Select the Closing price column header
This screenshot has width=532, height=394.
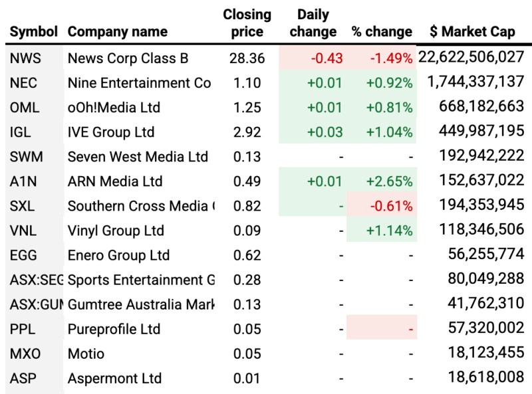(x=247, y=23)
